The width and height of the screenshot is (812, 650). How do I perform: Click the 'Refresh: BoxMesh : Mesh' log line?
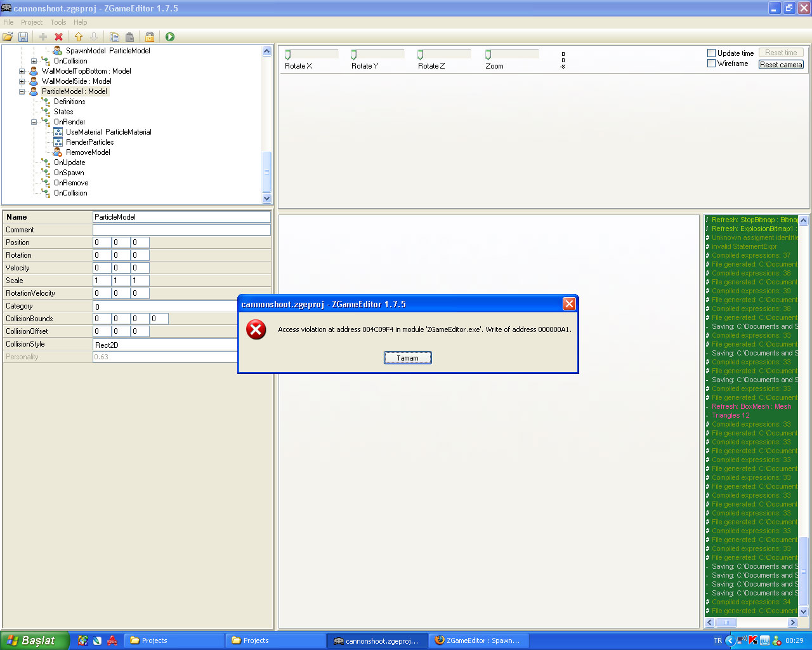(x=751, y=406)
